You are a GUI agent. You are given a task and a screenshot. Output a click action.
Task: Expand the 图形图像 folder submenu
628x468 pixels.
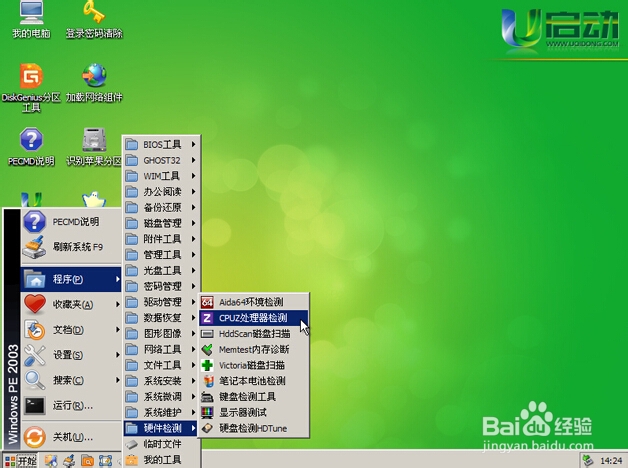click(161, 333)
